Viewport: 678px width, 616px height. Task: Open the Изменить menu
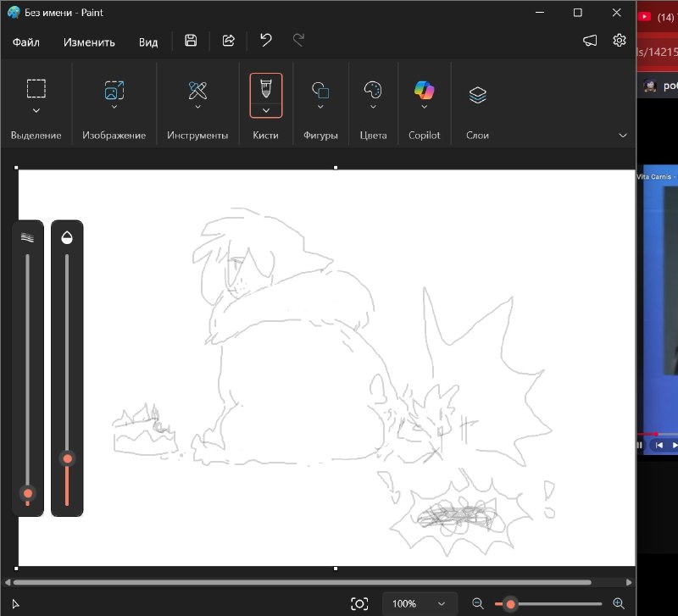(x=89, y=42)
